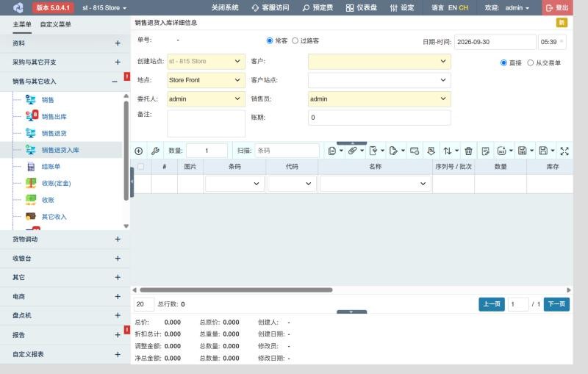This screenshot has height=374, width=588.
Task: Click the first floppy-disk save icon
Action: click(x=522, y=151)
